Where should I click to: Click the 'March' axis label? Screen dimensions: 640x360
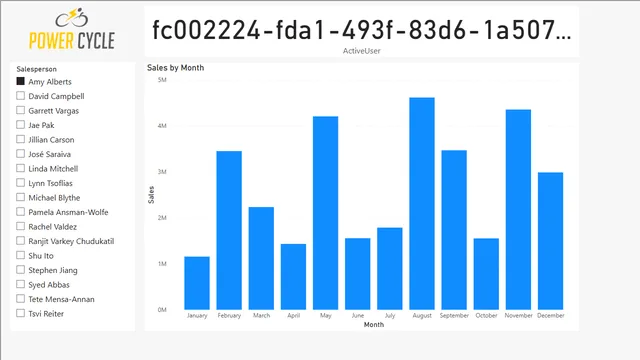click(x=261, y=316)
